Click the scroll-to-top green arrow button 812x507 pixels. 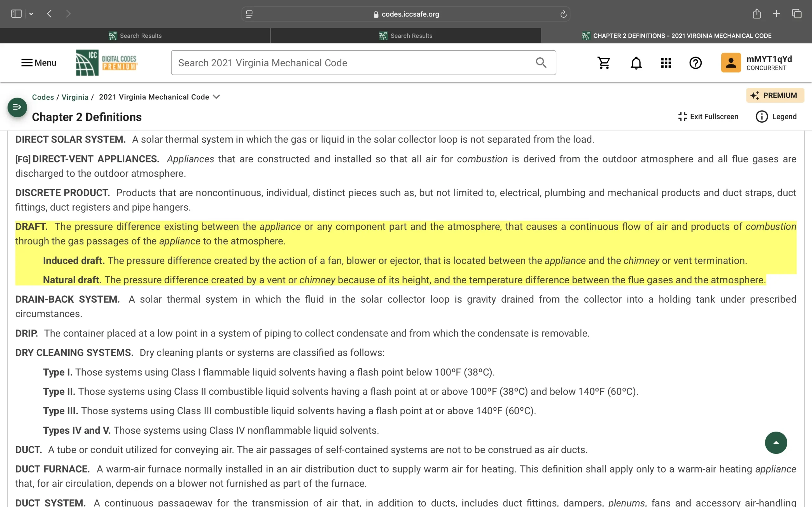tap(776, 443)
